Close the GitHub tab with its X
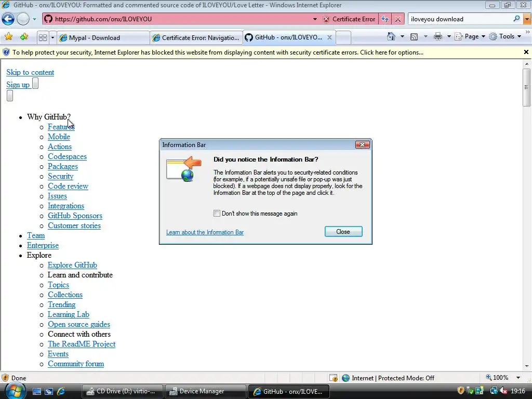The width and height of the screenshot is (532, 399). click(x=329, y=37)
